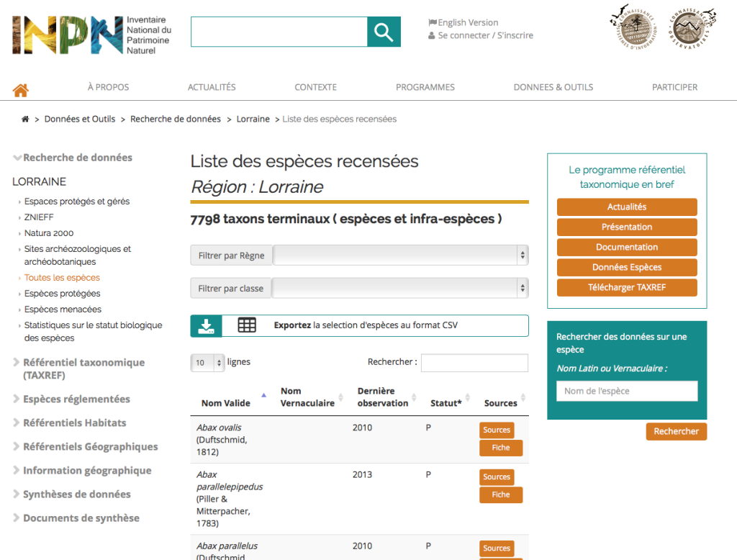The image size is (737, 560).
Task: Focus the main header search field
Action: pyautogui.click(x=279, y=32)
